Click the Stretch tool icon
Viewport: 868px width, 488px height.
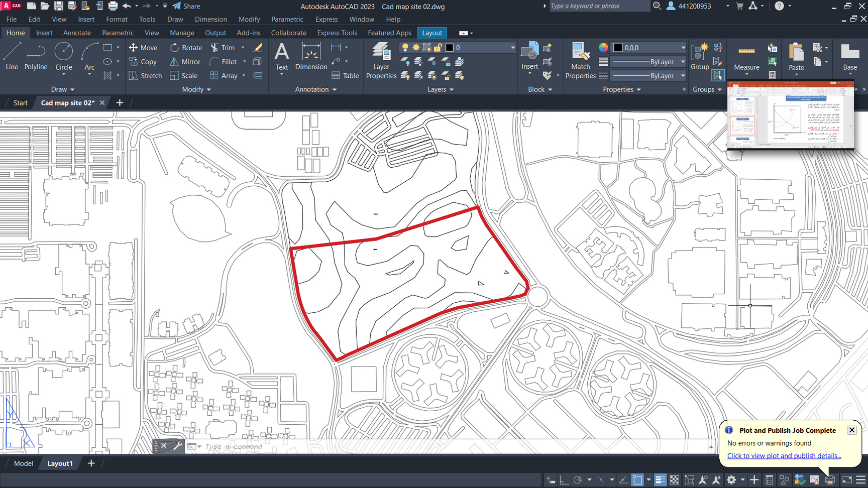145,76
